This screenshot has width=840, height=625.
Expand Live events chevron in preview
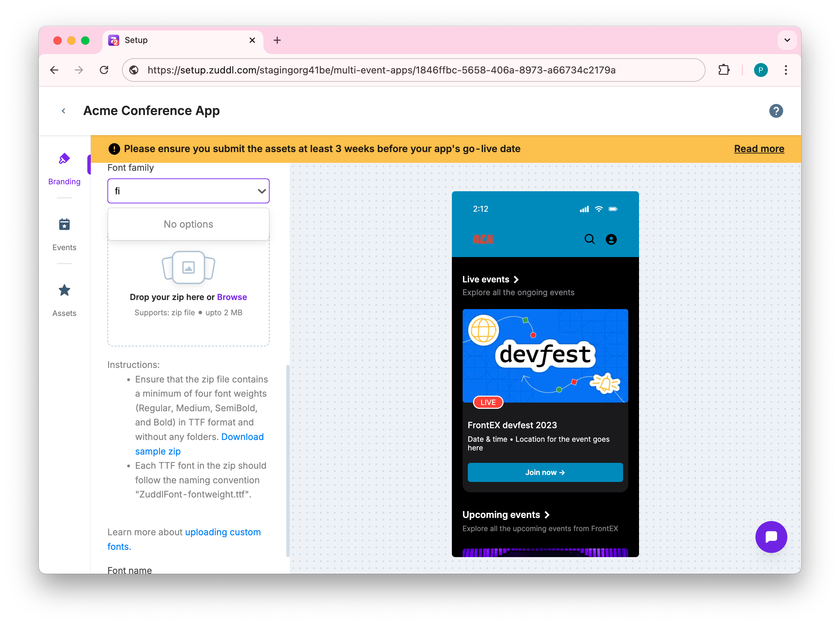click(x=516, y=280)
